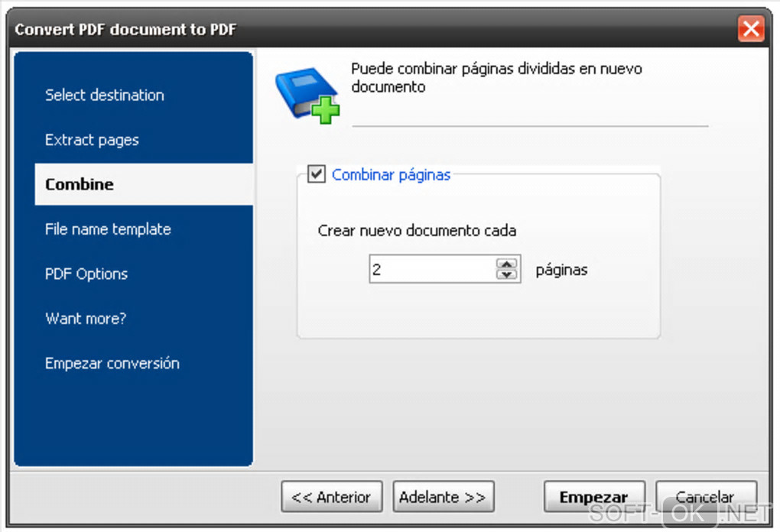Close the Convert PDF dialog window

(x=751, y=30)
